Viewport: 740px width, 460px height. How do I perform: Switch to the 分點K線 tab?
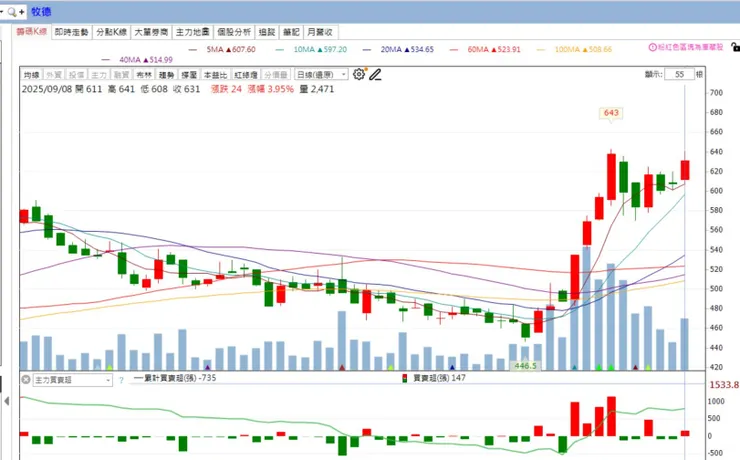coord(111,32)
